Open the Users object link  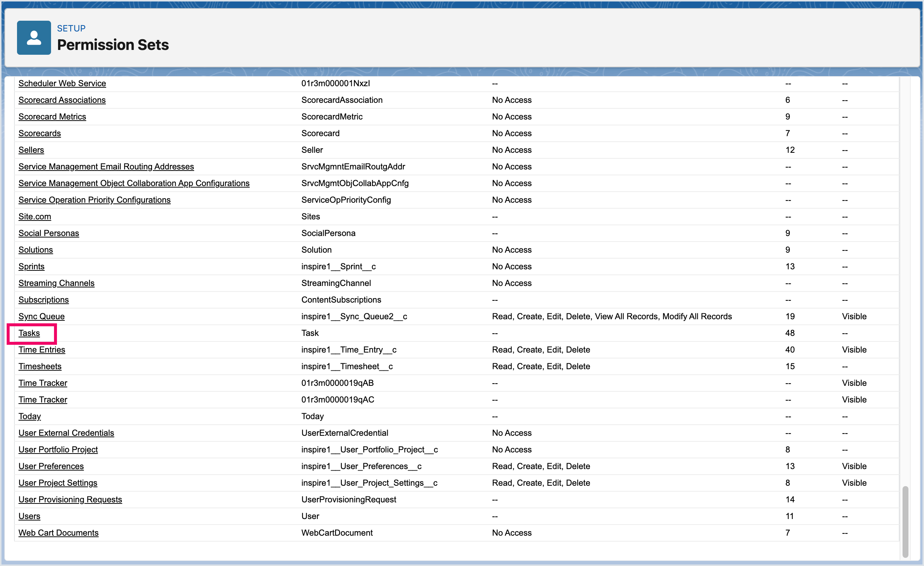29,516
